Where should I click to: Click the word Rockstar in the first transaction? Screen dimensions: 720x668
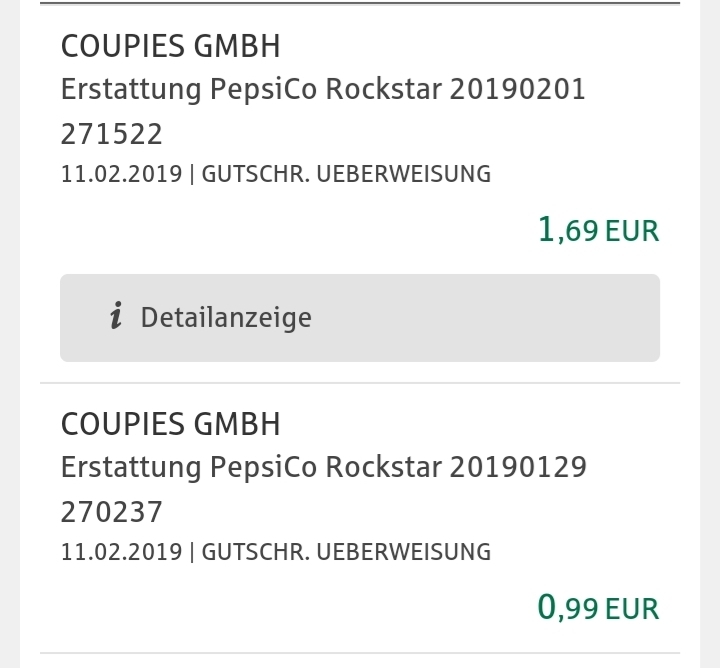pos(384,89)
